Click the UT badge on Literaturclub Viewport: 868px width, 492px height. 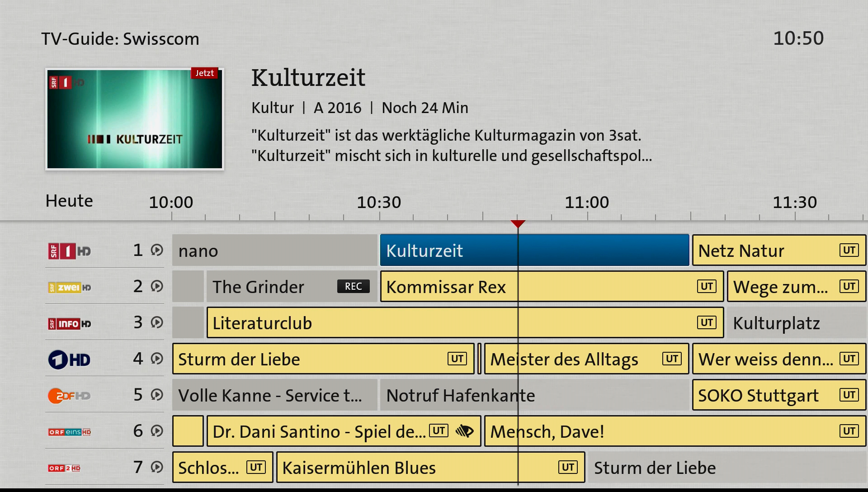coord(707,322)
